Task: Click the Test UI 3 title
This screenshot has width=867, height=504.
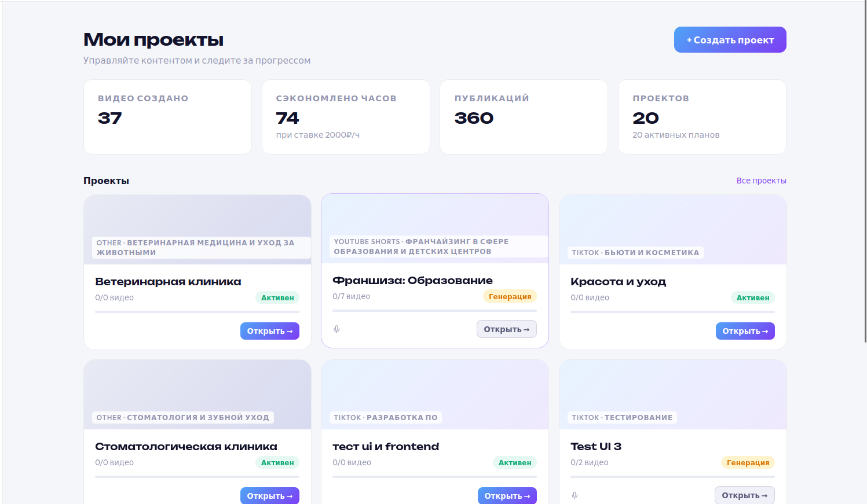Action: (596, 447)
